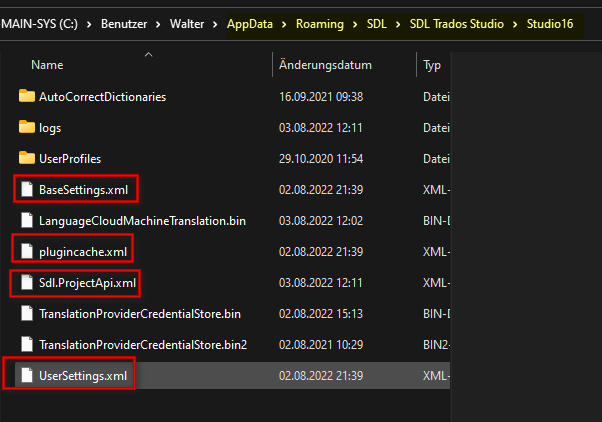Screen dimensions: 602x422
Task: Select BaseSettings.xml file name
Action: coord(83,190)
